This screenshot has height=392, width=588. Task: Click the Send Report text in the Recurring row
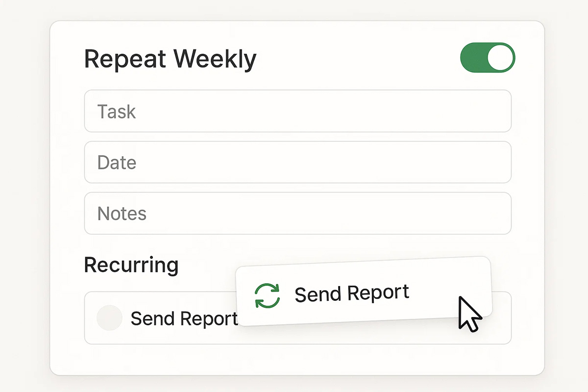pyautogui.click(x=184, y=318)
